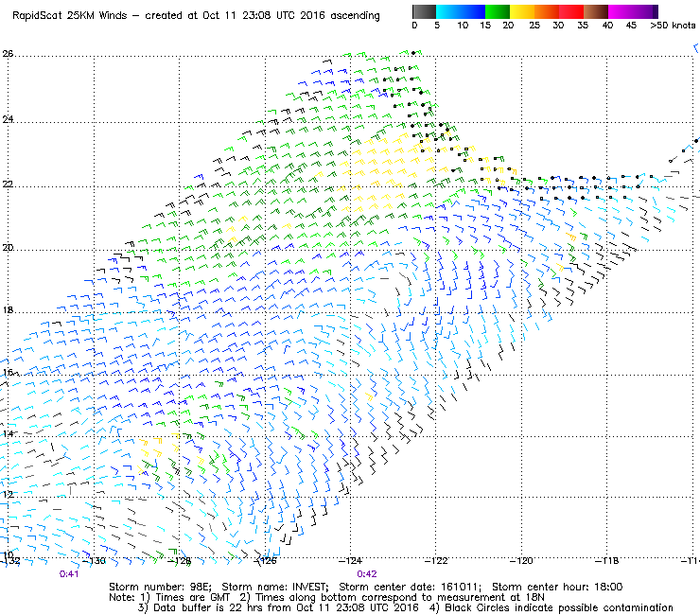Click the 'Storm number: 98E' text
700x615 pixels.
(160, 587)
